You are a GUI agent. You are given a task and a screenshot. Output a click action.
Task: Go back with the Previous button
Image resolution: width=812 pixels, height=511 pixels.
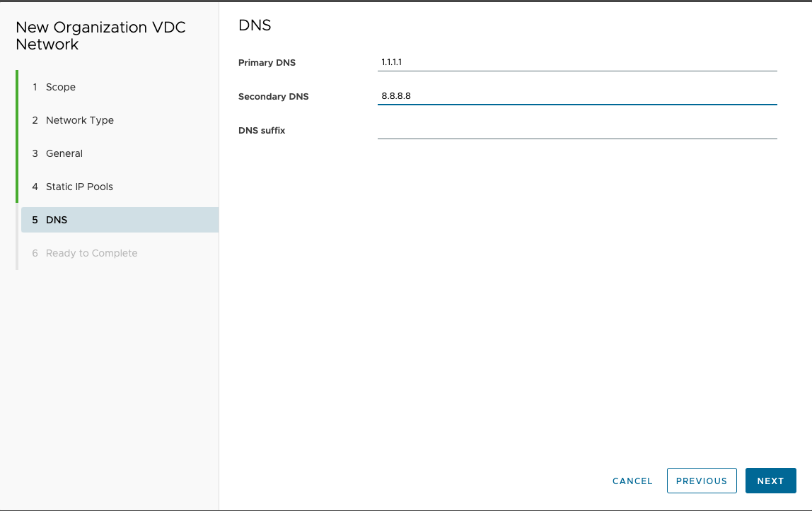tap(702, 481)
